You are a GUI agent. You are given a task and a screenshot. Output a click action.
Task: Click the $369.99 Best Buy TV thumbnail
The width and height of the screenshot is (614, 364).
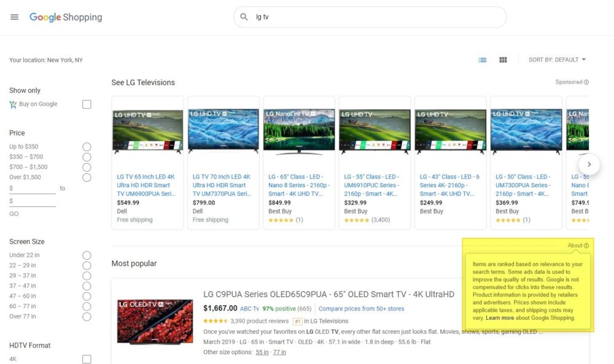526,131
